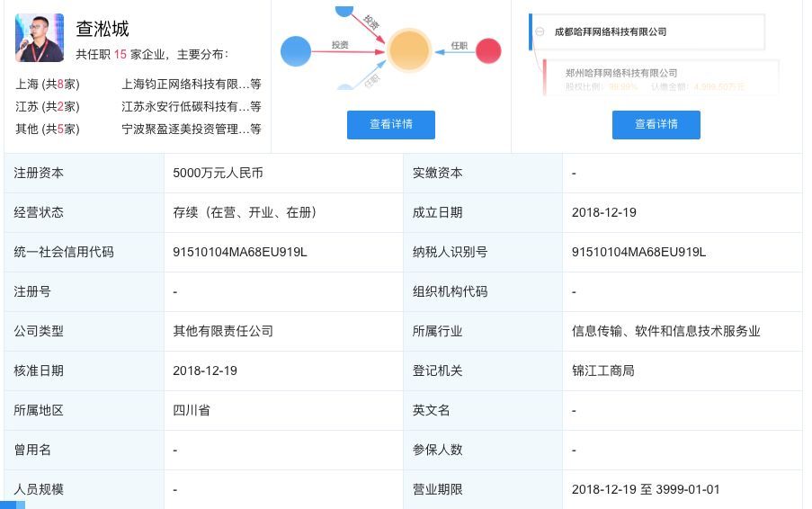Click the 纳税人识别号 value 91510104MA68EU919L
The height and width of the screenshot is (509, 812).
pyautogui.click(x=638, y=252)
